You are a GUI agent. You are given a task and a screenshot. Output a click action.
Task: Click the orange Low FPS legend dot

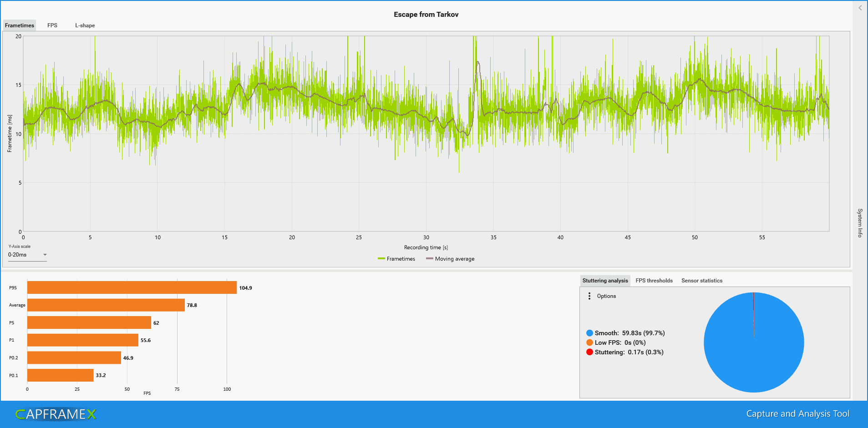coord(589,342)
